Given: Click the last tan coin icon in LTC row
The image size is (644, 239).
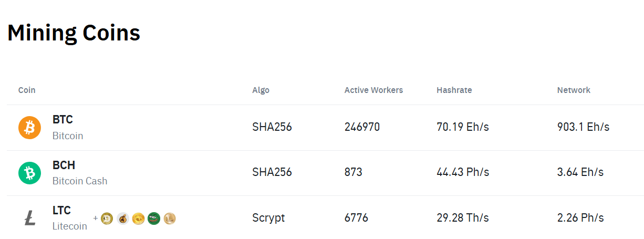Looking at the screenshot, I should (x=169, y=218).
